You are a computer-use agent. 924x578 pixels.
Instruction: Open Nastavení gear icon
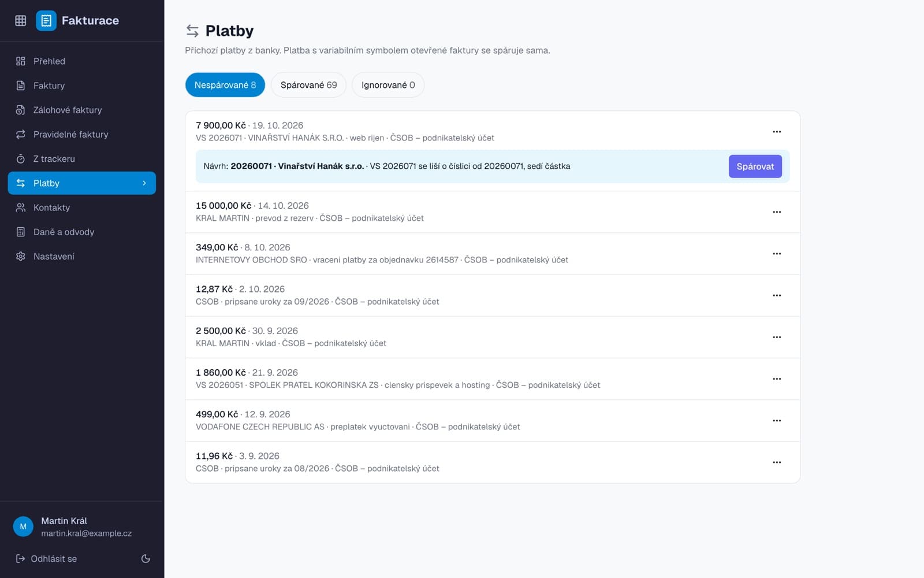tap(21, 256)
